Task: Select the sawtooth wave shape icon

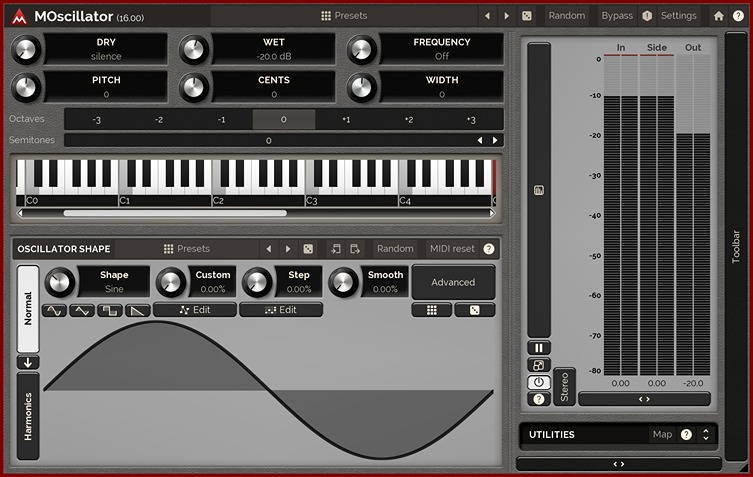Action: pos(138,310)
